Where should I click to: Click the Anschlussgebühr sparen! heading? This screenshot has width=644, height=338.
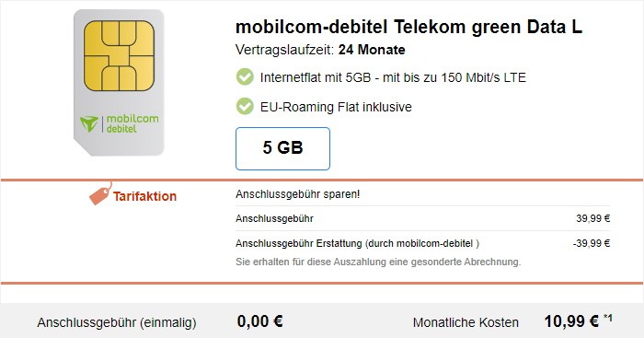[298, 194]
